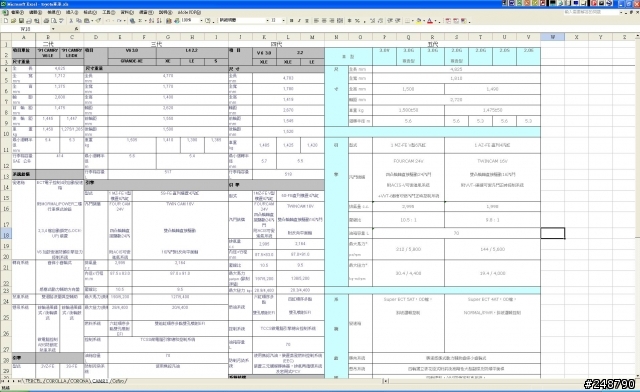Open the 檔案(F) File menu
The height and width of the screenshot is (392, 640).
18,12
